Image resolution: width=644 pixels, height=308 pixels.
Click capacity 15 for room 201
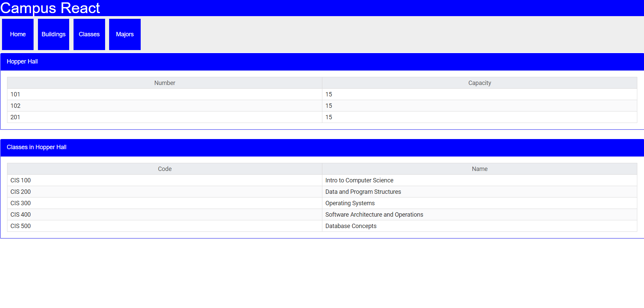coord(479,117)
